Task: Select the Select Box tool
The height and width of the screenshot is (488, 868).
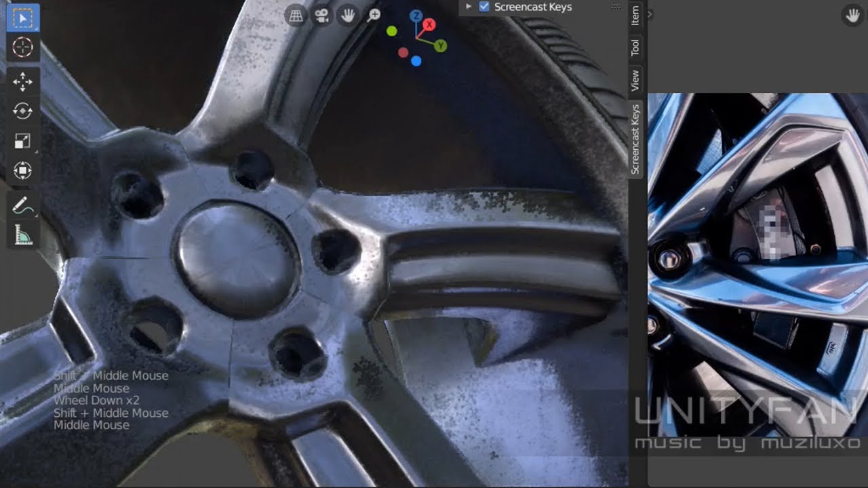Action: coord(22,18)
